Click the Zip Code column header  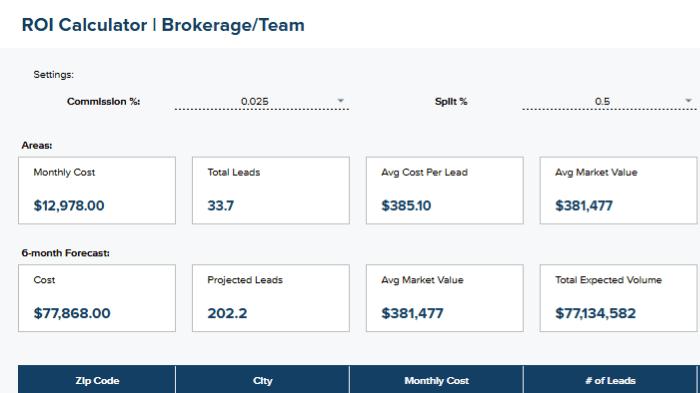coord(97,380)
